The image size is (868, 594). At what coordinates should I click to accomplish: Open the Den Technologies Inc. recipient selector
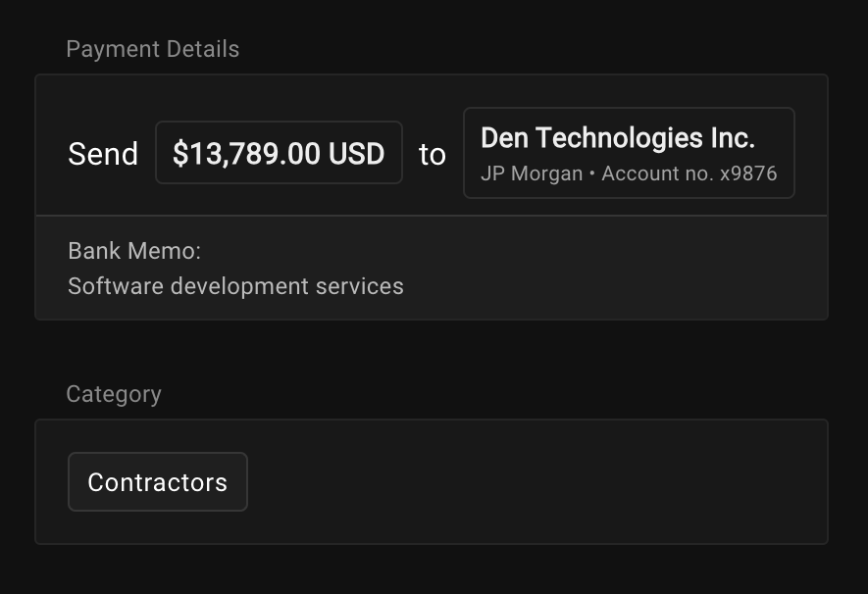click(629, 153)
